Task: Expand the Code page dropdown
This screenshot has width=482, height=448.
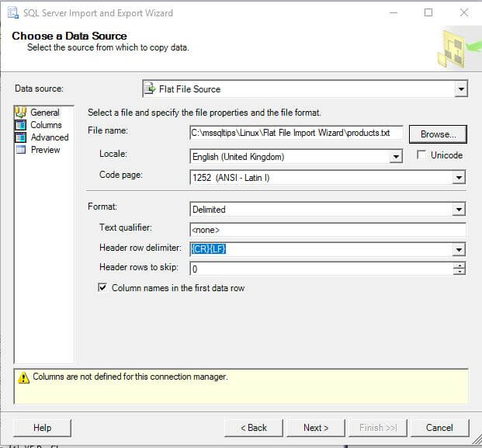Action: (x=459, y=178)
